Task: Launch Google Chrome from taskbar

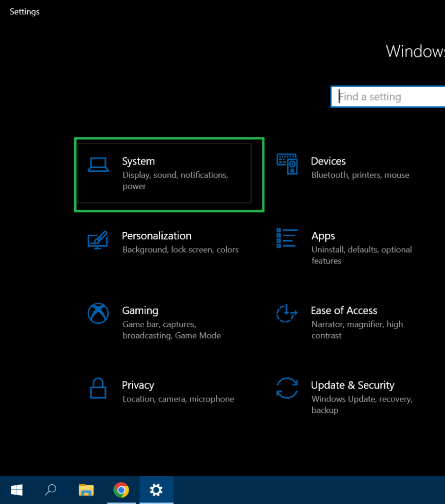Action: [x=121, y=490]
